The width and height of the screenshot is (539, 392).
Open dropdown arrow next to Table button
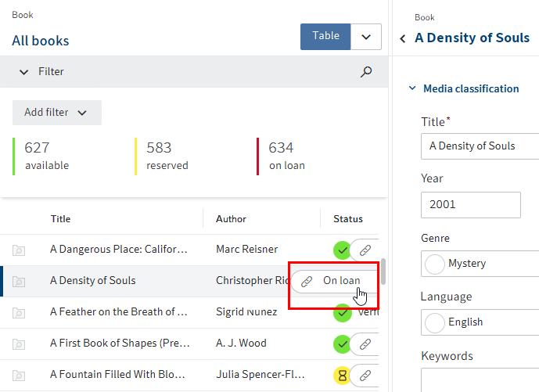(366, 37)
